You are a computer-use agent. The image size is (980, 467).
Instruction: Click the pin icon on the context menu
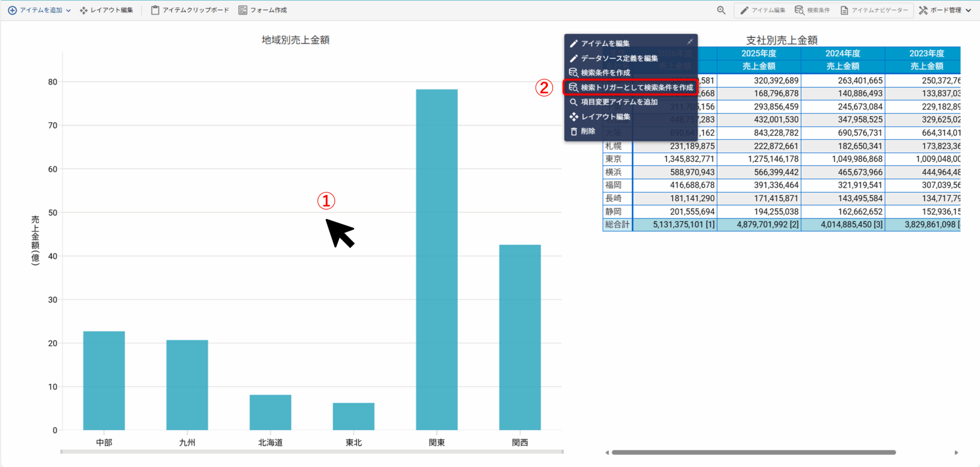point(690,42)
